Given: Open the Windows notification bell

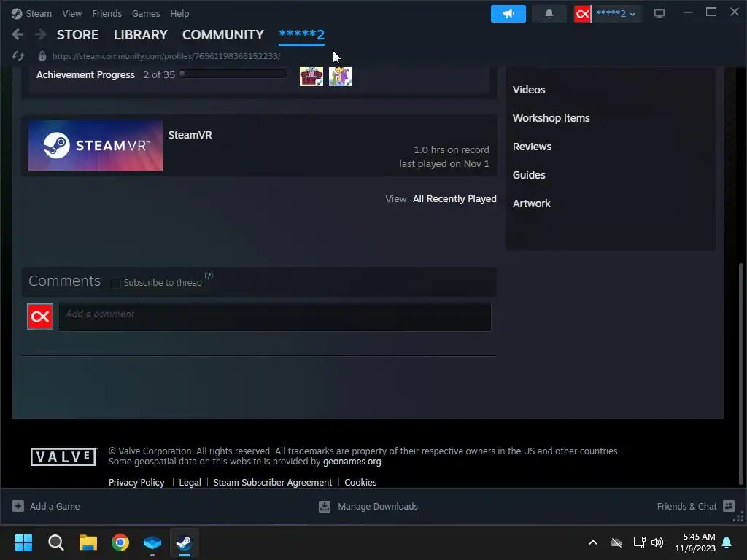Looking at the screenshot, I should (x=727, y=542).
